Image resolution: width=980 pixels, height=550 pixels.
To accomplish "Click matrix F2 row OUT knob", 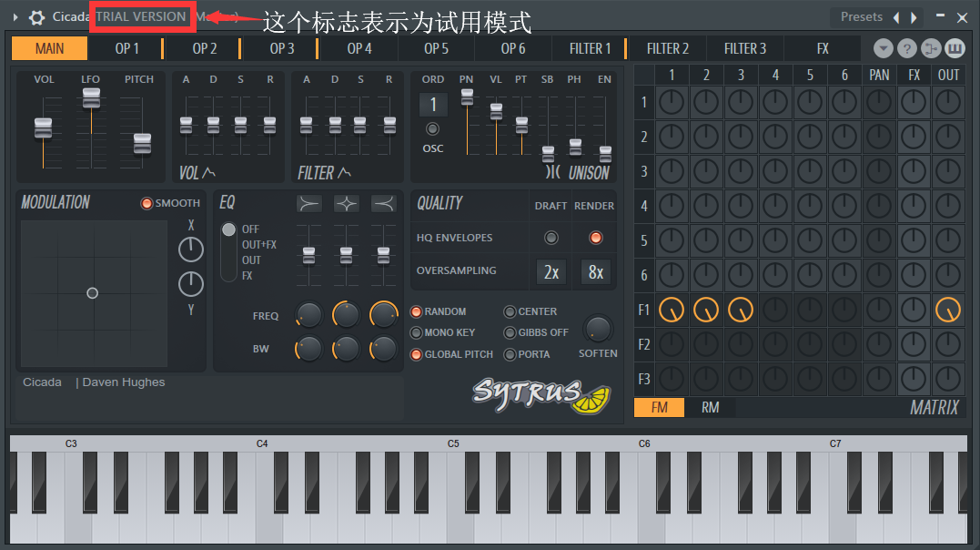I will tap(948, 344).
